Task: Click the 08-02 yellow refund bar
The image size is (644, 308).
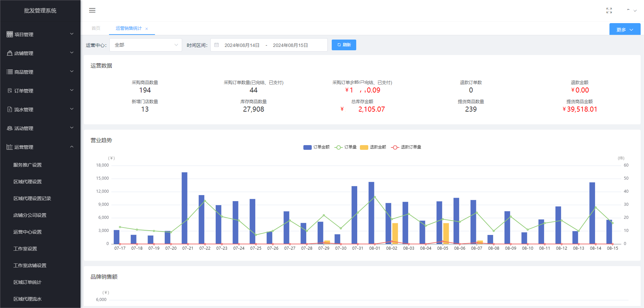Action: coord(395,233)
